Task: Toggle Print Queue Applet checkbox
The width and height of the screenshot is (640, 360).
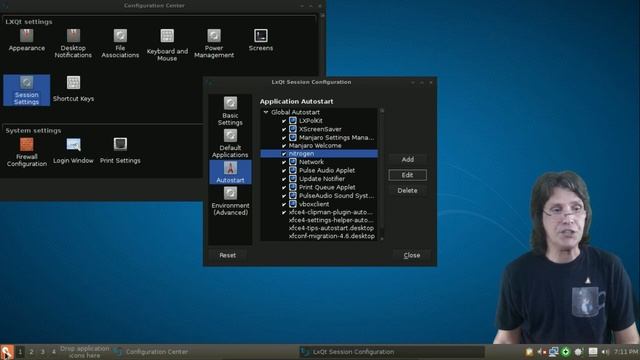Action: coord(284,187)
